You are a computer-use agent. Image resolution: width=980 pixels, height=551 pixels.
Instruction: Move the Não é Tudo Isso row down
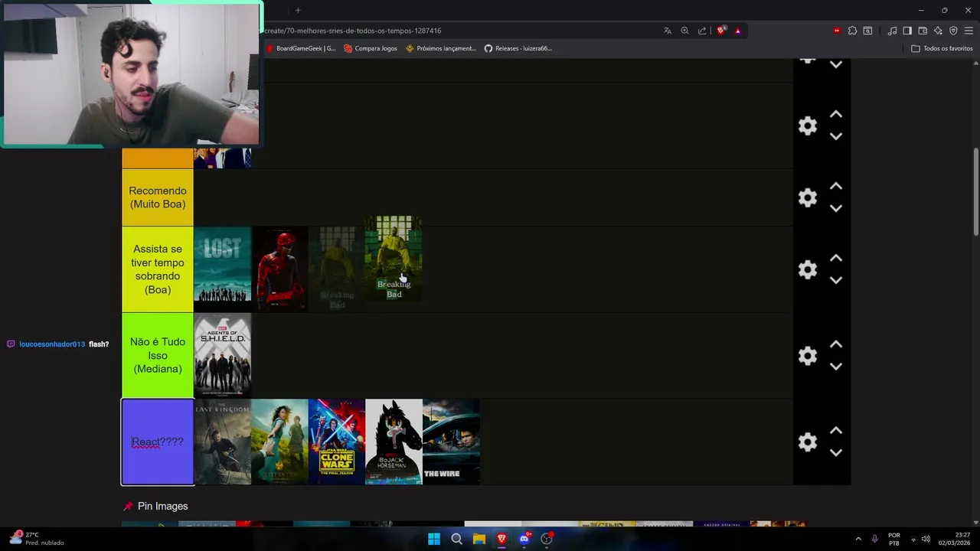(836, 367)
